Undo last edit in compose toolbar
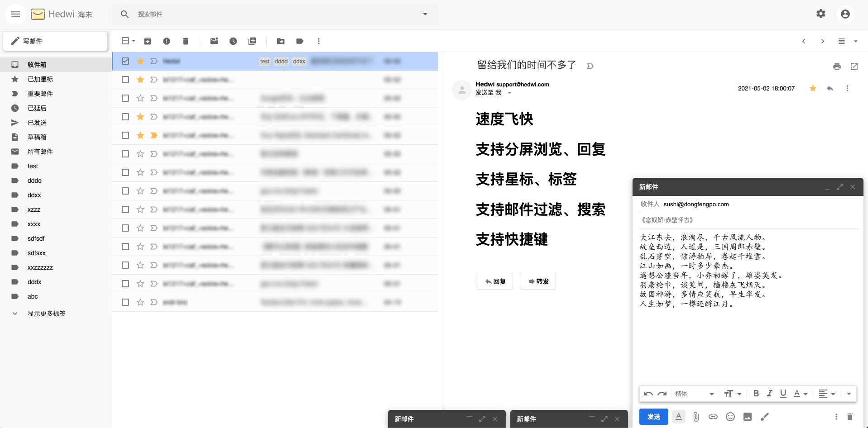The image size is (868, 428). [x=648, y=394]
